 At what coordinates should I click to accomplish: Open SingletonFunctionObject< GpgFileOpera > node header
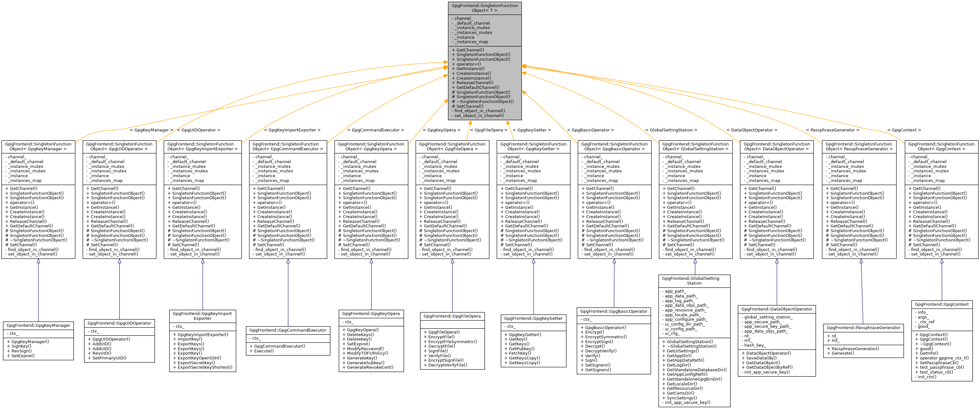[x=452, y=146]
